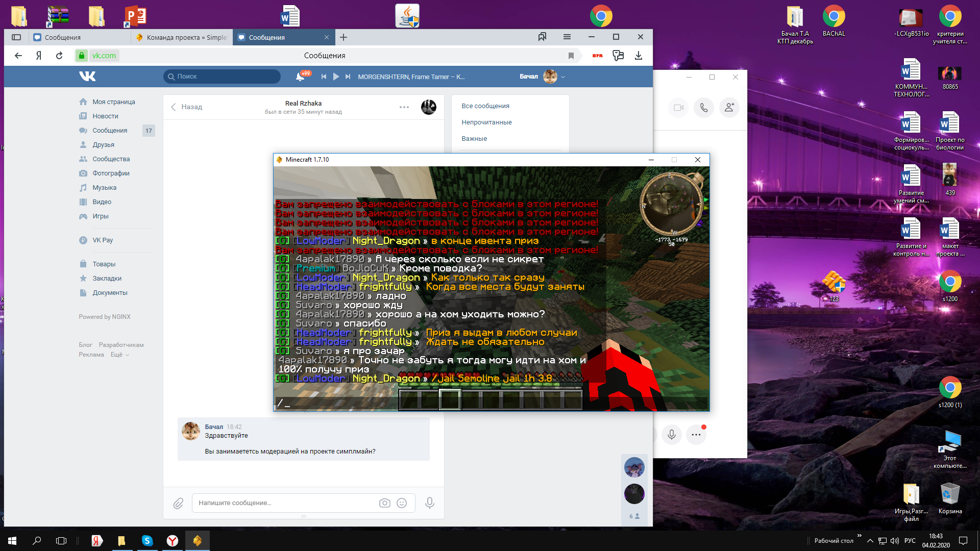Click the vk.com address label
The height and width of the screenshot is (551, 980).
(x=104, y=56)
